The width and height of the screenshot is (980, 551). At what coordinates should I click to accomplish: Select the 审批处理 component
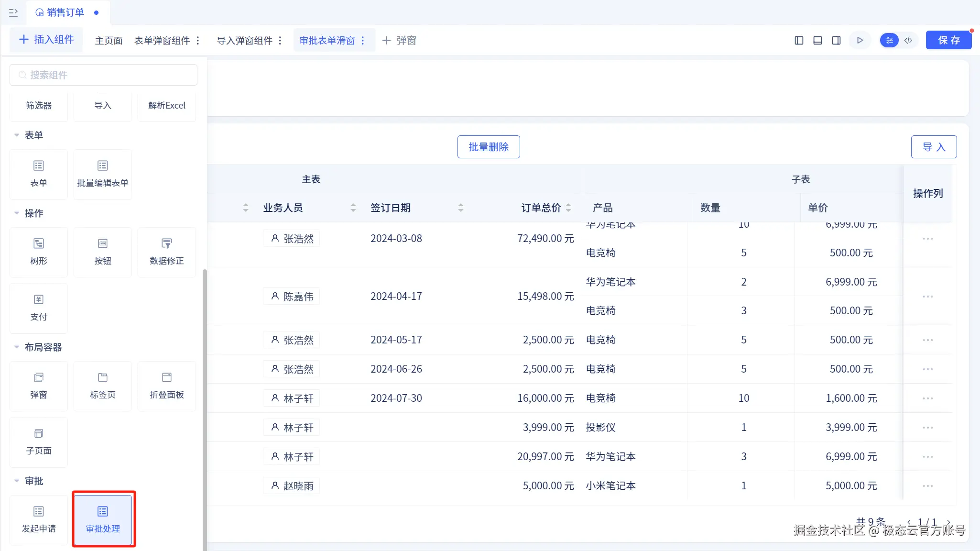pos(103,519)
